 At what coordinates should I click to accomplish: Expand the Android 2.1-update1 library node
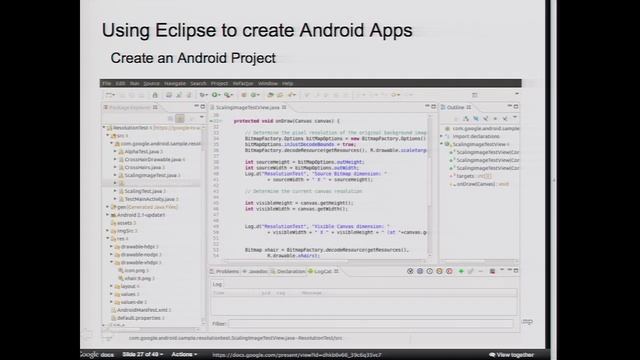108,215
